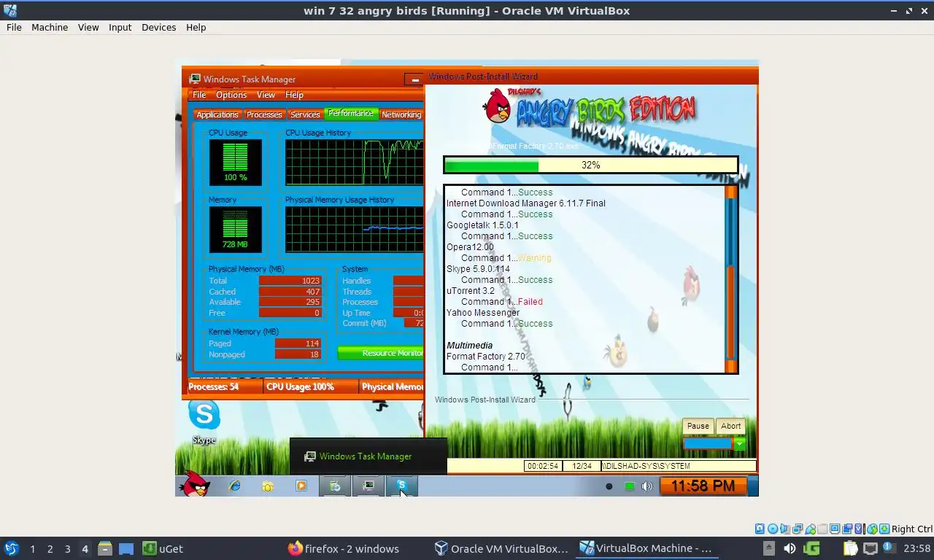
Task: Open Task Manager File menu
Action: 199,95
